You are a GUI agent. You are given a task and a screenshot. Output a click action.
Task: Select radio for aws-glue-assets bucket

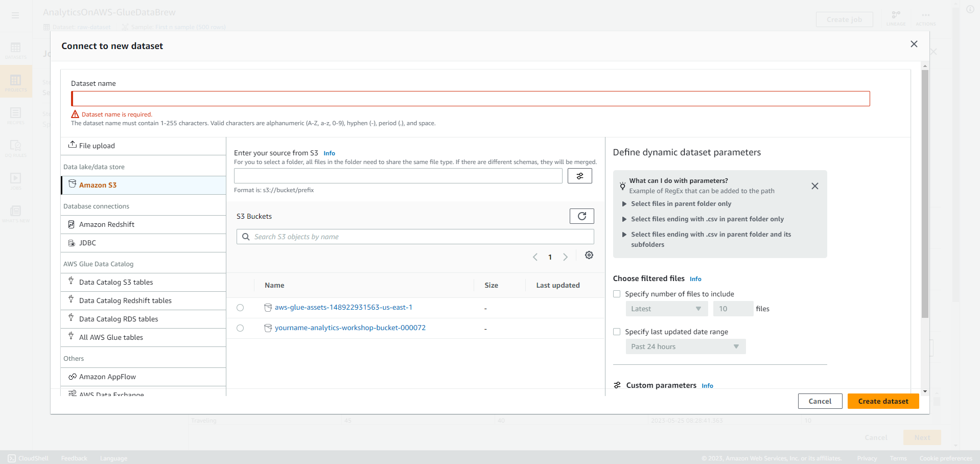(240, 308)
